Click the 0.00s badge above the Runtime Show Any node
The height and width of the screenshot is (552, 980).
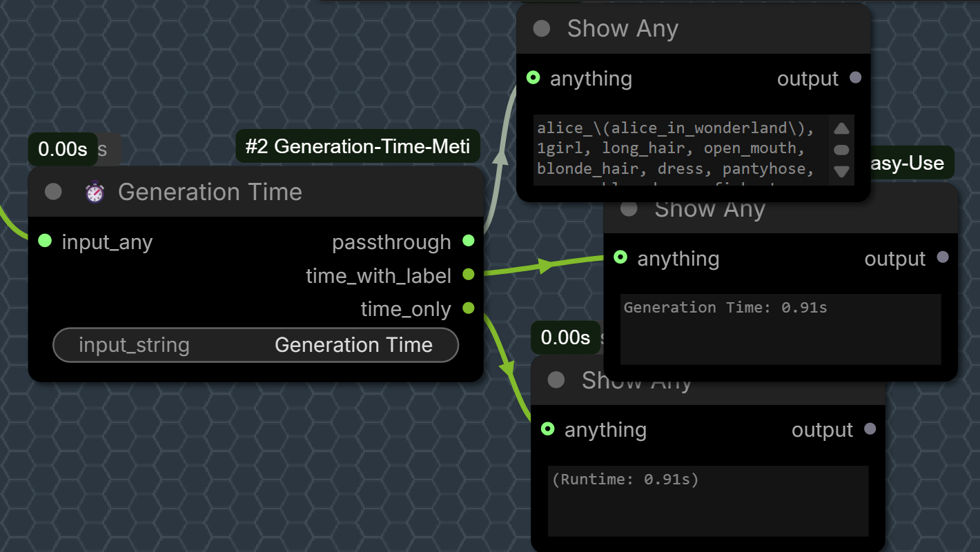(565, 337)
